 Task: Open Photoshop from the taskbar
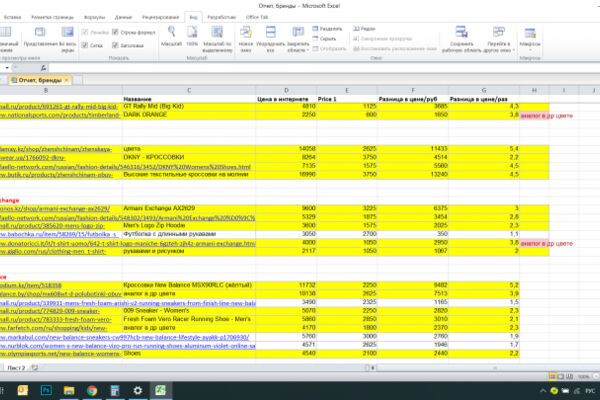(46, 390)
